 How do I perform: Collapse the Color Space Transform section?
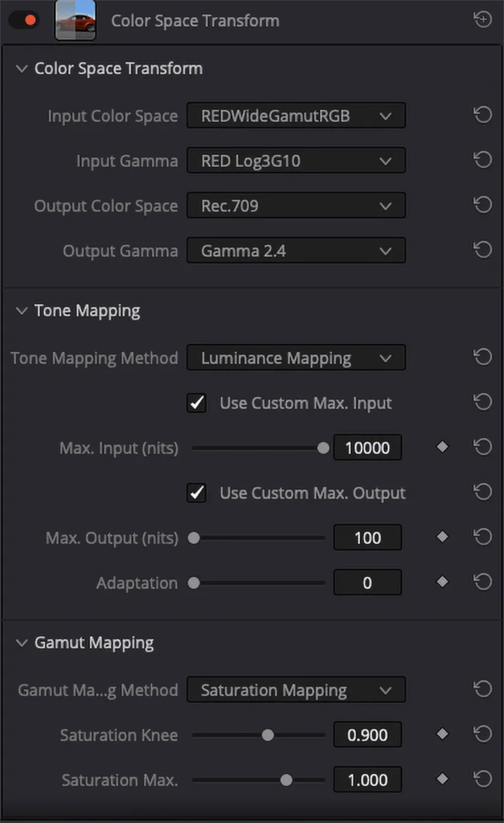click(21, 69)
